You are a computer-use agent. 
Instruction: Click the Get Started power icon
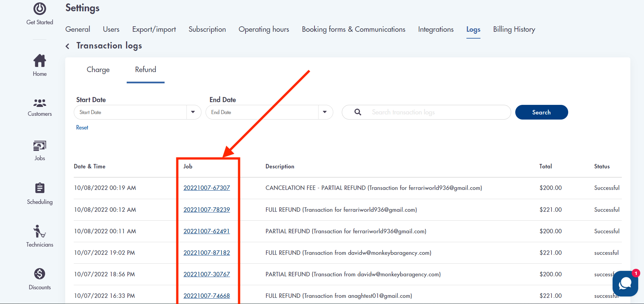(x=40, y=9)
